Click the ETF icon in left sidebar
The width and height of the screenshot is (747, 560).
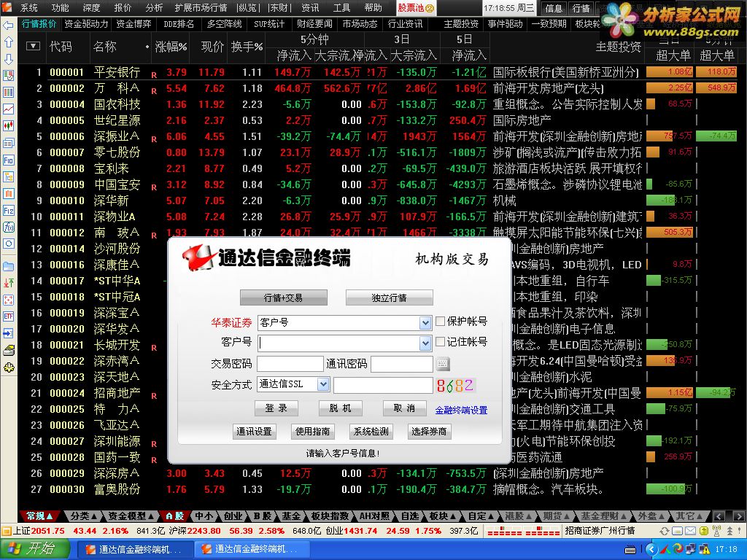9,316
